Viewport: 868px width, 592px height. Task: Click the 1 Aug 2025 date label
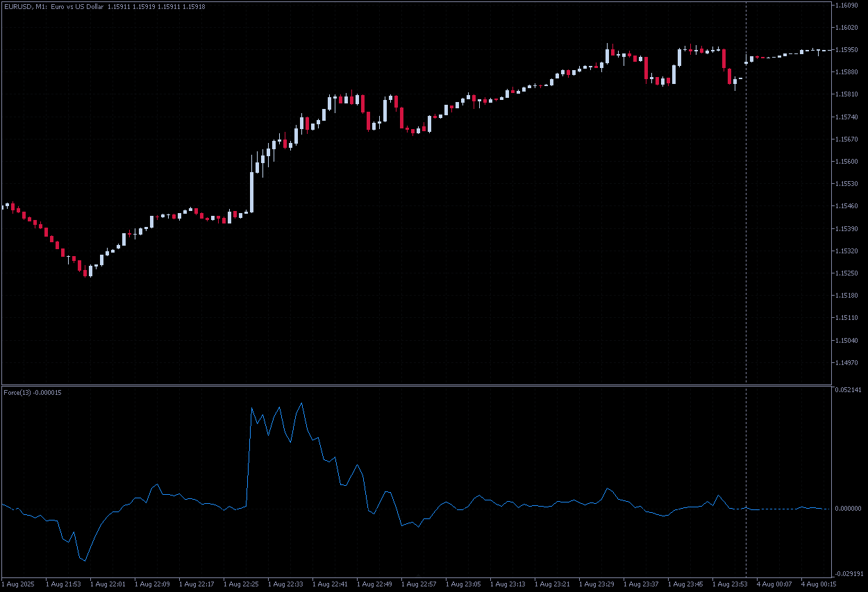point(19,584)
